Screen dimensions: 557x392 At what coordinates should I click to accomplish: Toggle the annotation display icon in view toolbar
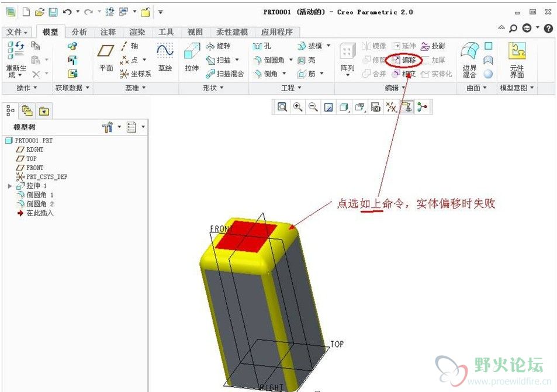click(406, 107)
